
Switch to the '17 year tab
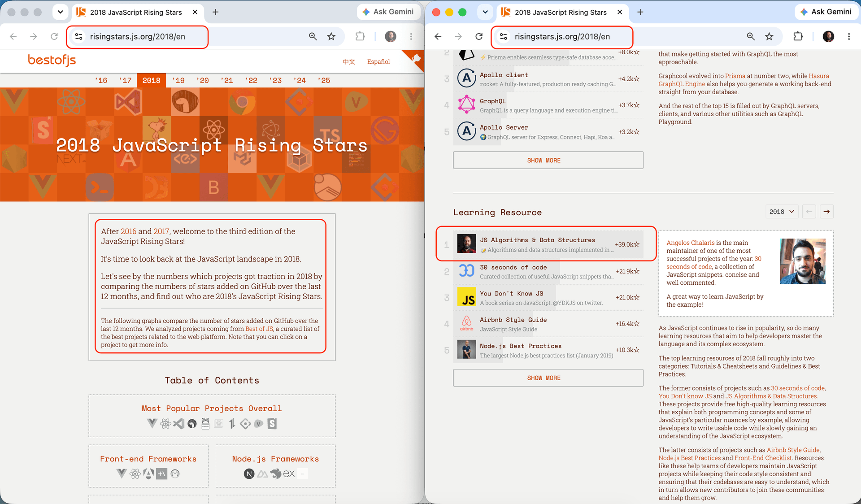(125, 81)
